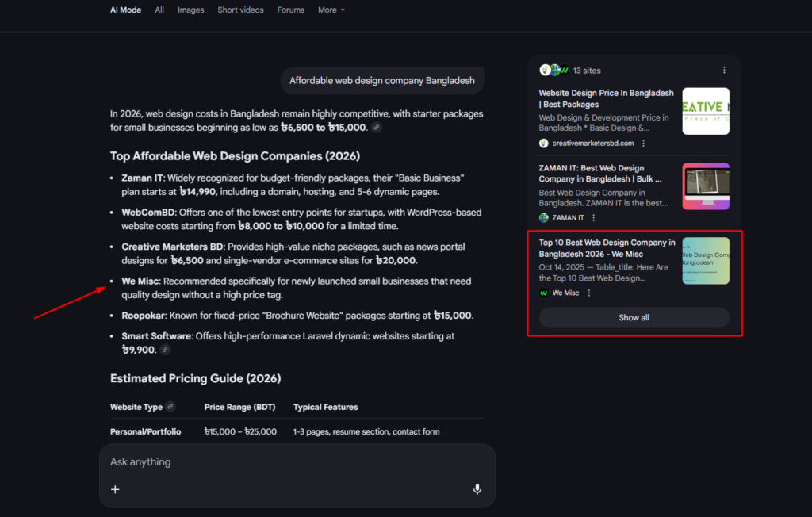This screenshot has width=812, height=517.
Task: Click the microphone icon for voice search
Action: point(477,489)
